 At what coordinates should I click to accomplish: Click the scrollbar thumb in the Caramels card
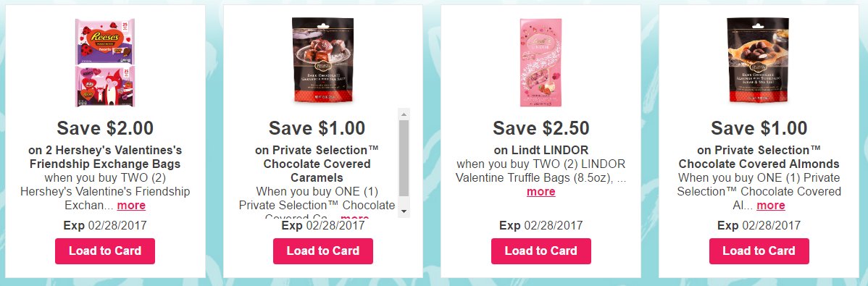404,159
